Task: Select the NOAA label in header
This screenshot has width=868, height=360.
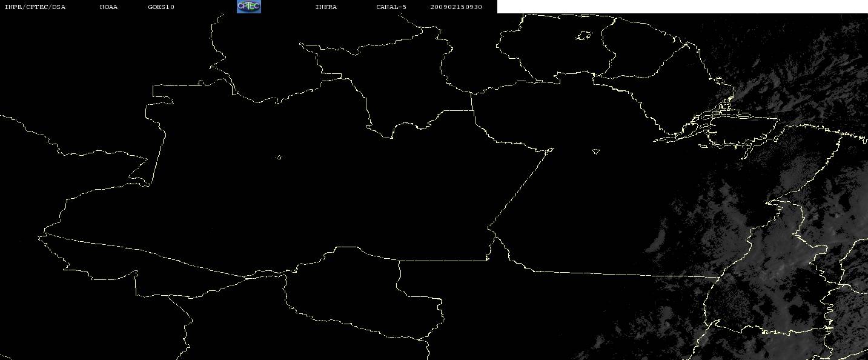Action: pos(108,7)
